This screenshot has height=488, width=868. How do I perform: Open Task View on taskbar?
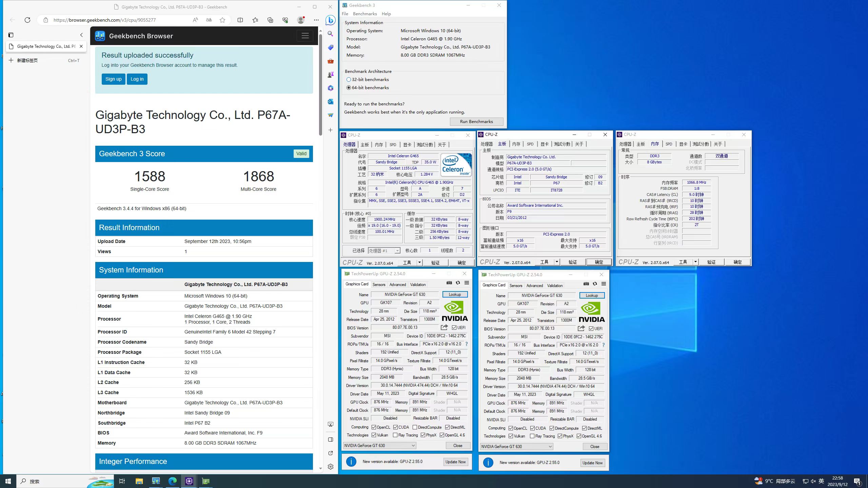122,481
